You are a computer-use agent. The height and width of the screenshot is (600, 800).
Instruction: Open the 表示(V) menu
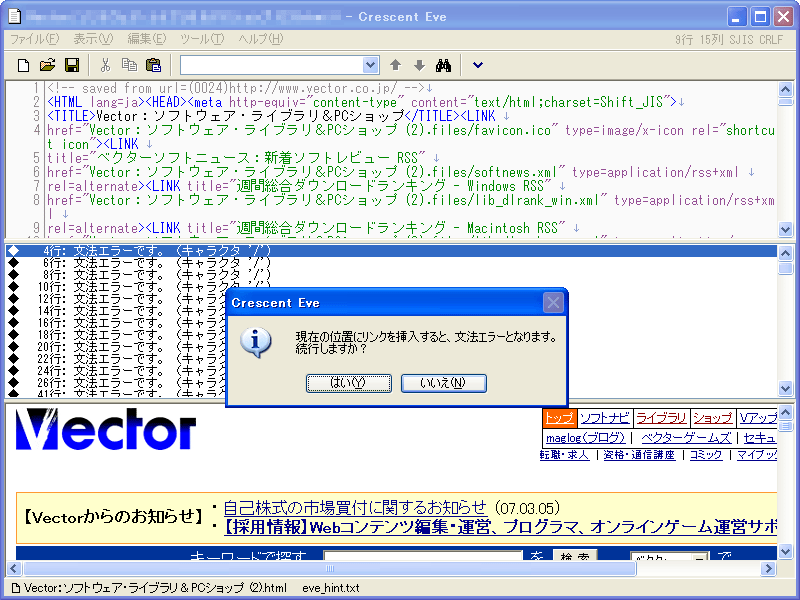[93, 39]
